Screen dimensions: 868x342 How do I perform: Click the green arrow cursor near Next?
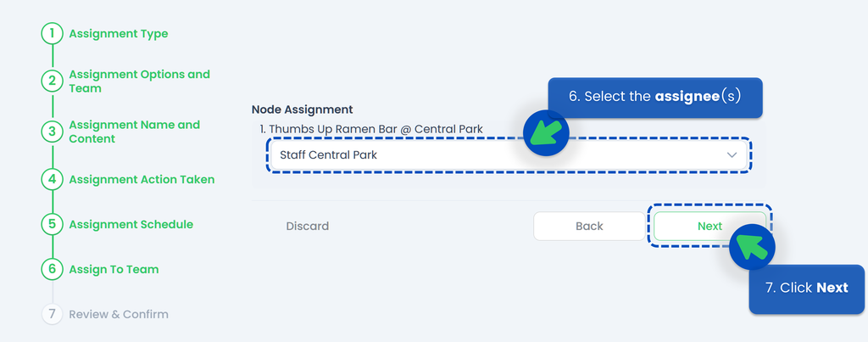coord(751,246)
